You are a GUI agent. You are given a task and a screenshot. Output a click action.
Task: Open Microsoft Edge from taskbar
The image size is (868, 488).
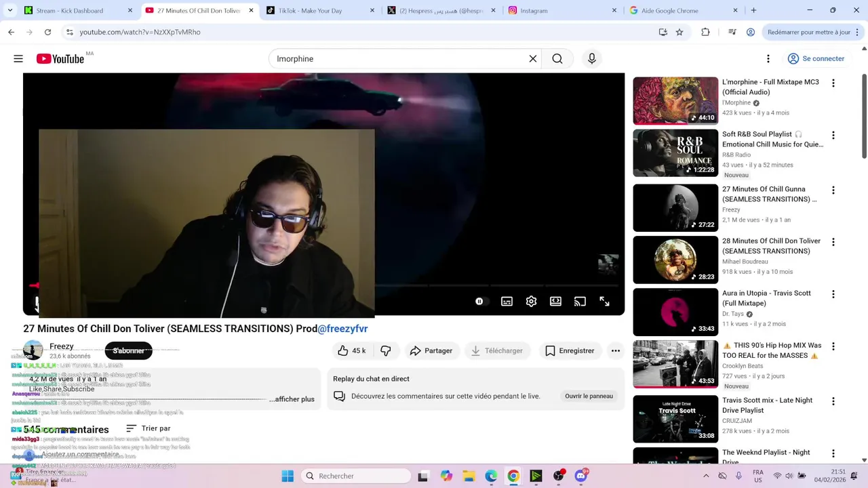point(491,476)
